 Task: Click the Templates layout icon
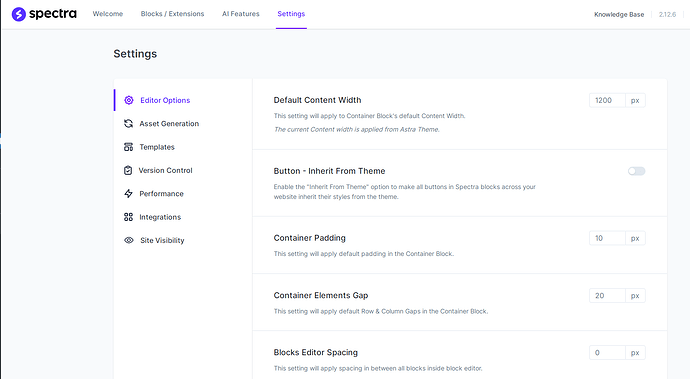pyautogui.click(x=128, y=147)
